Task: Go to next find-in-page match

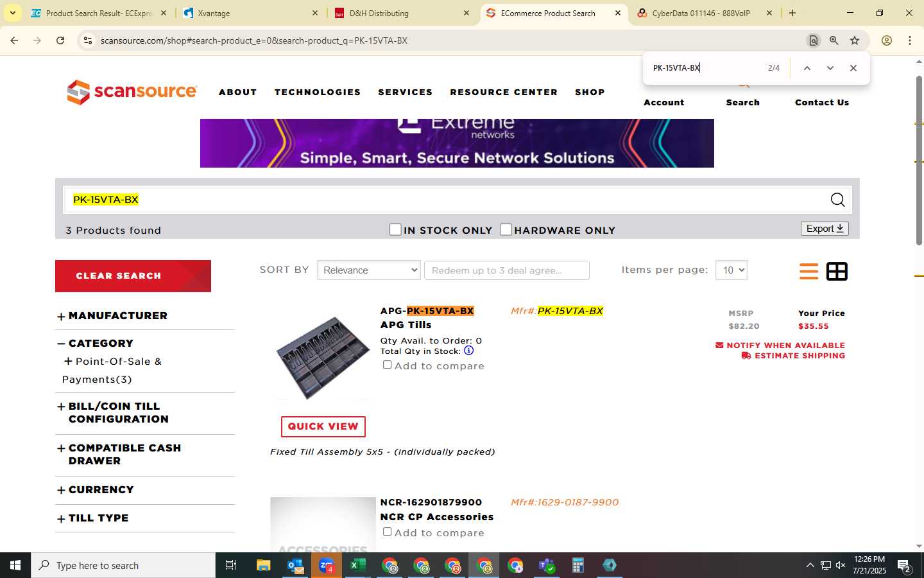Action: [x=830, y=68]
